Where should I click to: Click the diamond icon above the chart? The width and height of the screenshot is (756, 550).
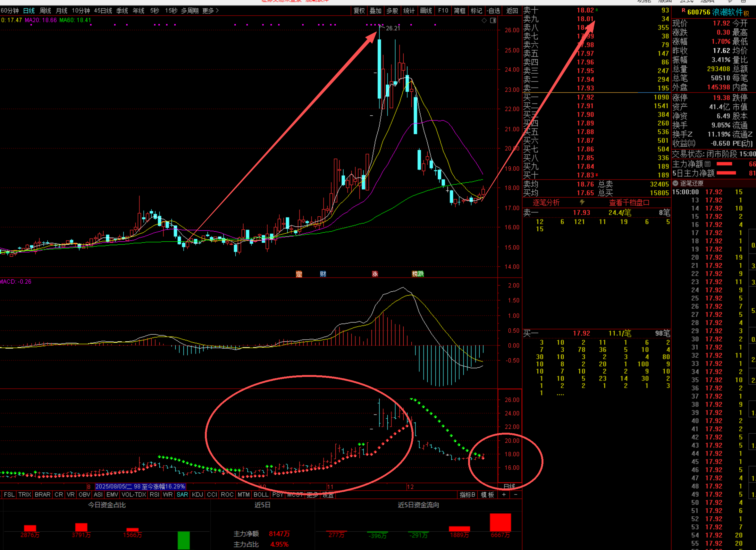tap(484, 21)
